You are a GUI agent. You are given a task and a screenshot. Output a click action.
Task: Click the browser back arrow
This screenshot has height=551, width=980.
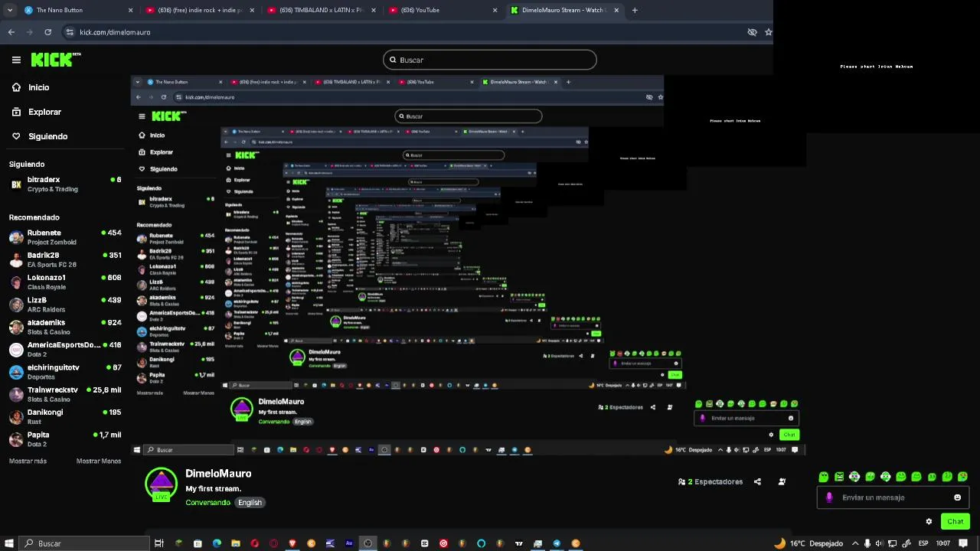[x=11, y=32]
